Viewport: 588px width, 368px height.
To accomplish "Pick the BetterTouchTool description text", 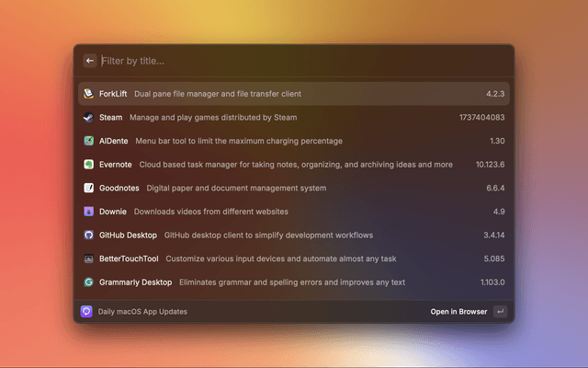I will click(x=279, y=259).
